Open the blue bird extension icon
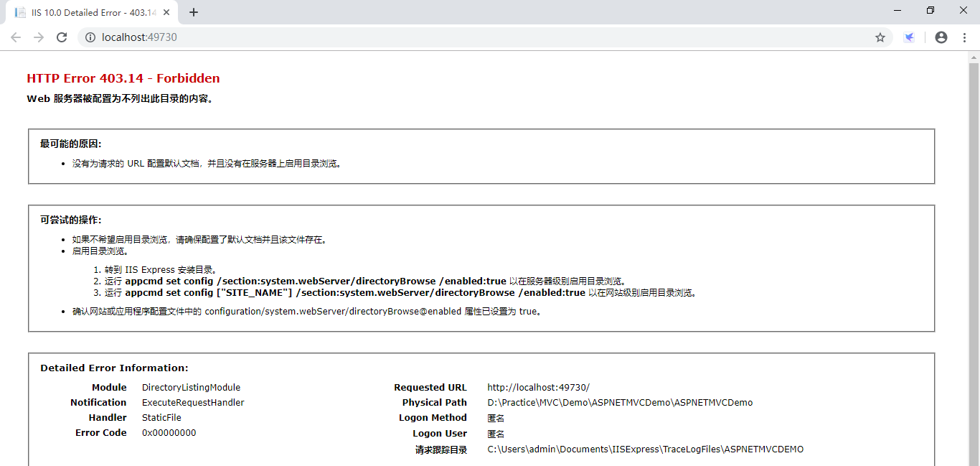 pos(909,37)
